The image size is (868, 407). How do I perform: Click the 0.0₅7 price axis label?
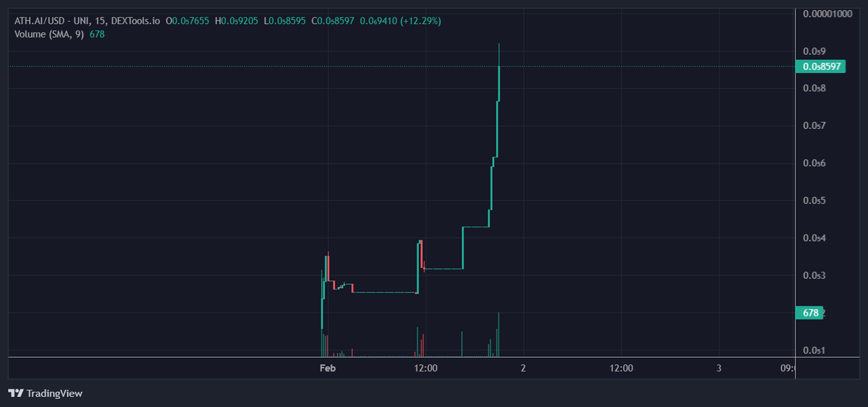(814, 126)
